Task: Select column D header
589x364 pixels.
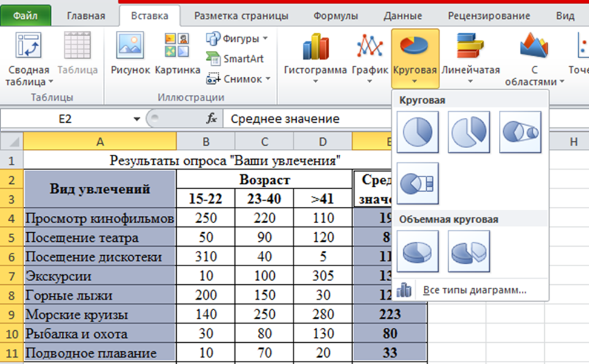Action: (x=323, y=141)
